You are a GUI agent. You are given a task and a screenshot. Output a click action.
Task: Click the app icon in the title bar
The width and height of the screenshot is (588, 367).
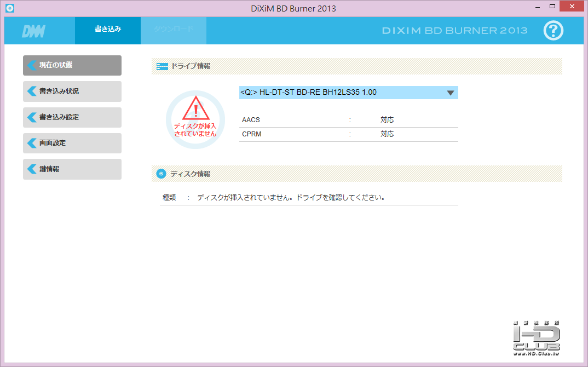[10, 8]
